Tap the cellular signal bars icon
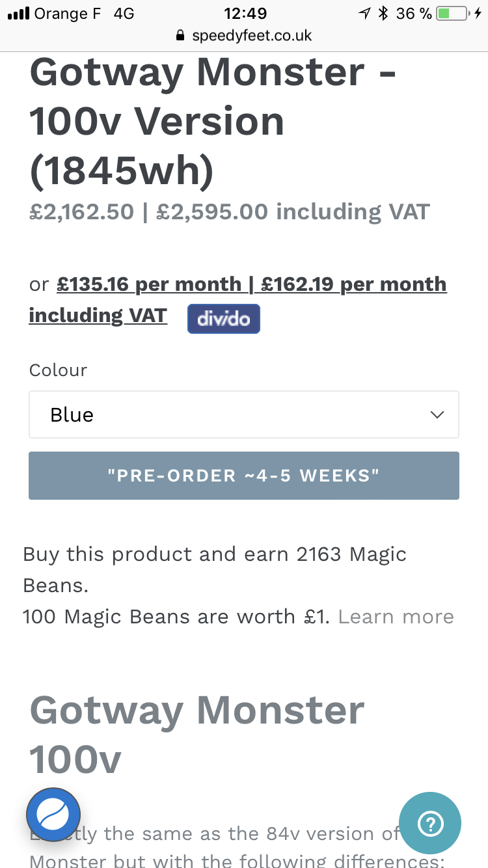 [x=18, y=14]
